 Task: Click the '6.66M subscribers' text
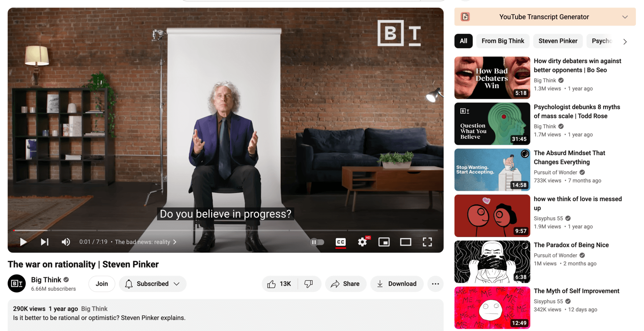(x=53, y=289)
